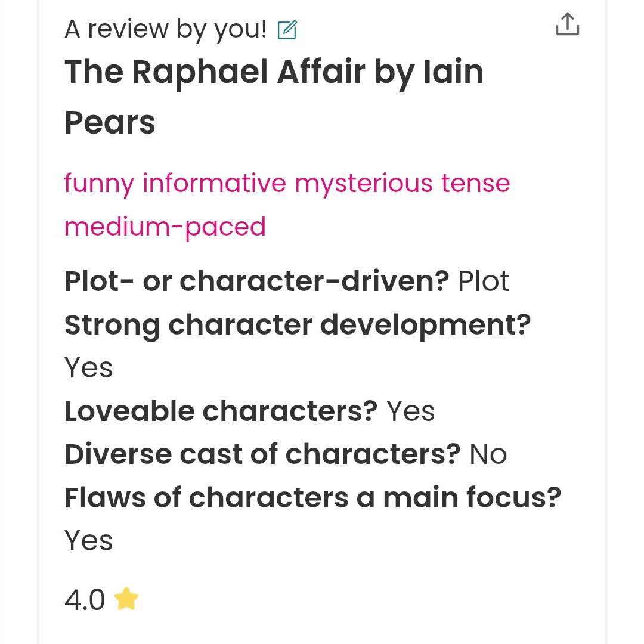Select the 'funny' mood tag
Viewport: 644px width, 644px height.
click(x=100, y=183)
